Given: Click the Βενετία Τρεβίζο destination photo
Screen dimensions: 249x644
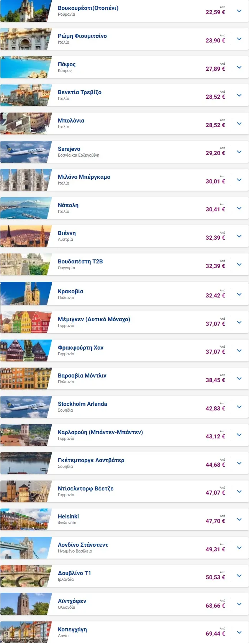Looking at the screenshot, I should tap(26, 95).
